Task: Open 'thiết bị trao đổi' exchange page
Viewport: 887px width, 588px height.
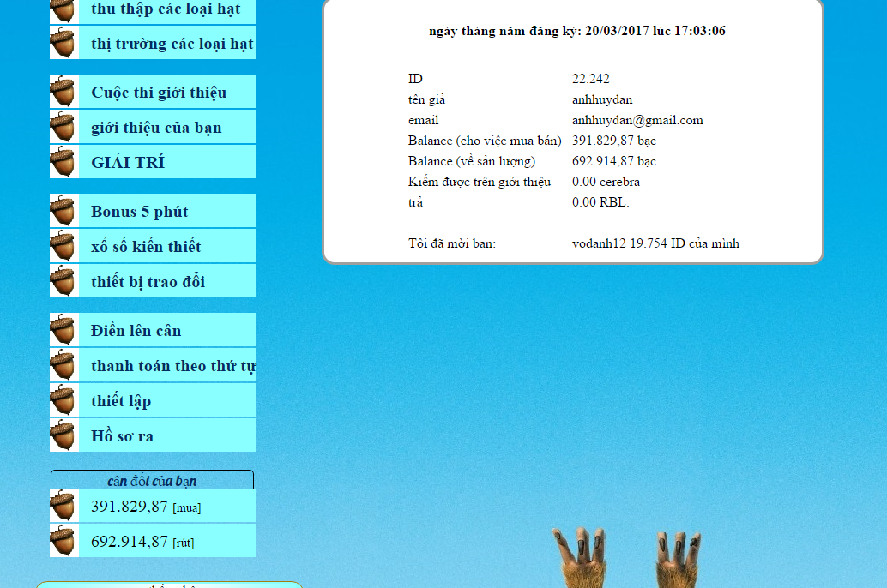Action: [x=153, y=281]
